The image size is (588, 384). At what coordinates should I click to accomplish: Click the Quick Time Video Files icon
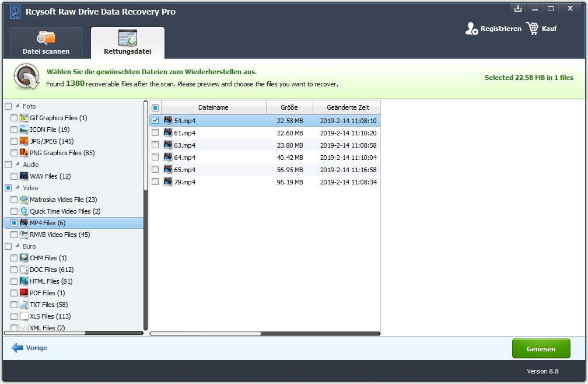pos(24,211)
